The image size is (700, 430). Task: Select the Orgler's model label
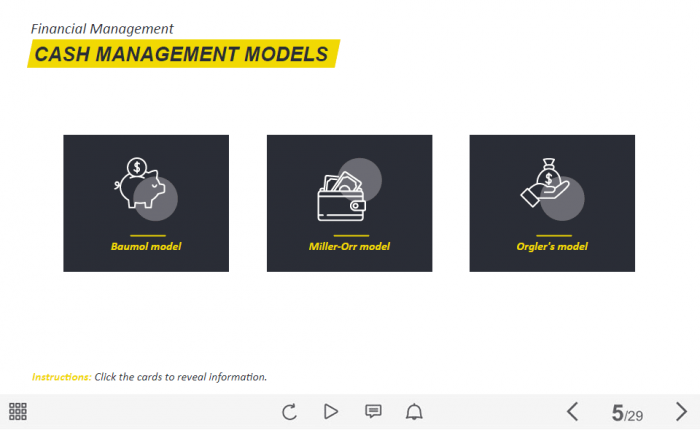(552, 246)
